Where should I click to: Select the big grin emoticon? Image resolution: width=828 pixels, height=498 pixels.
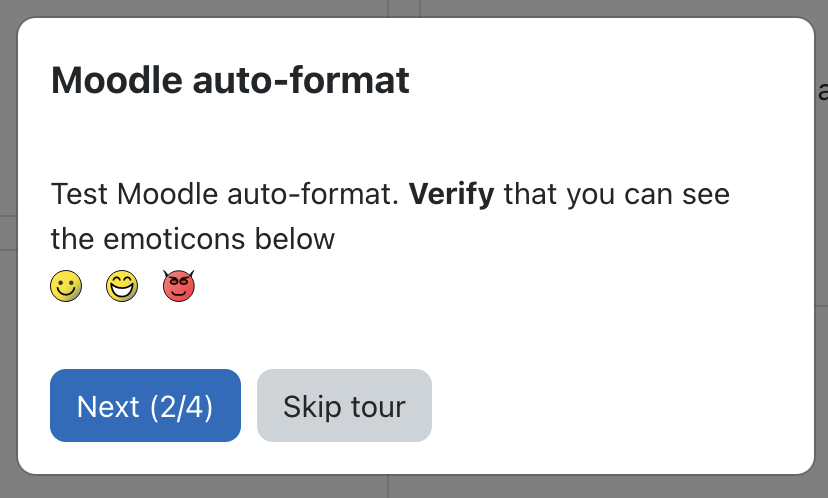click(x=122, y=286)
